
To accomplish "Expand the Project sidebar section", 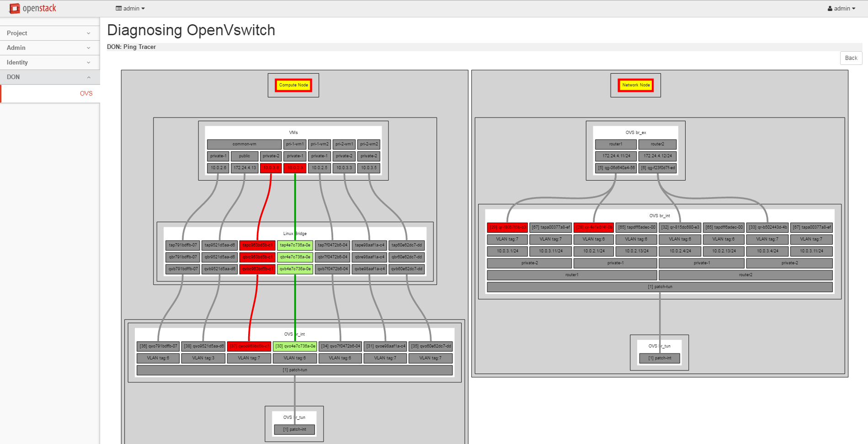I will [x=49, y=33].
